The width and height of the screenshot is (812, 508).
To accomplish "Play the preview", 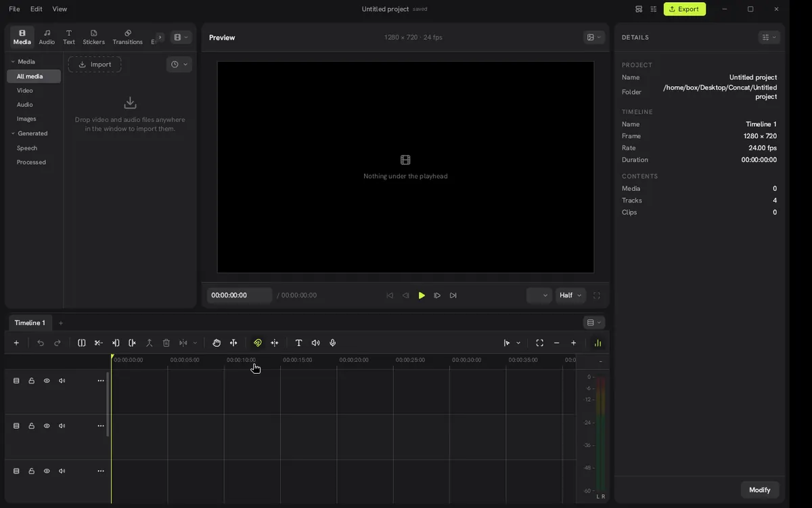I will [x=422, y=295].
